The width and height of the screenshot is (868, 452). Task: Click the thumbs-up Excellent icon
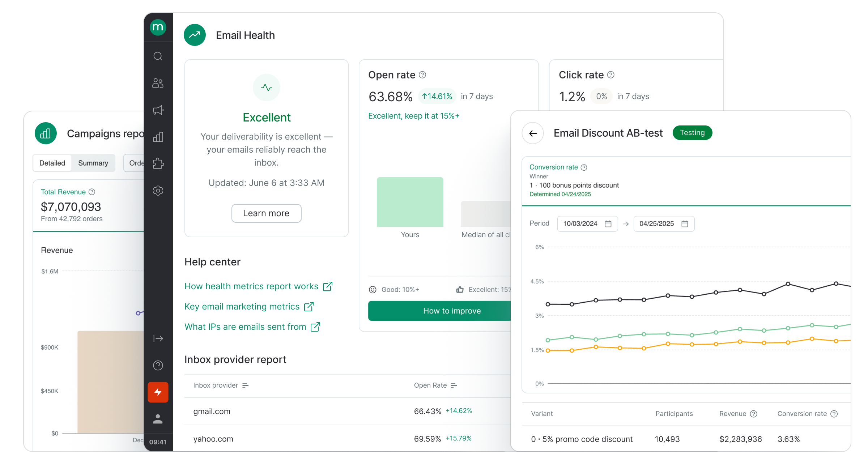pyautogui.click(x=460, y=290)
